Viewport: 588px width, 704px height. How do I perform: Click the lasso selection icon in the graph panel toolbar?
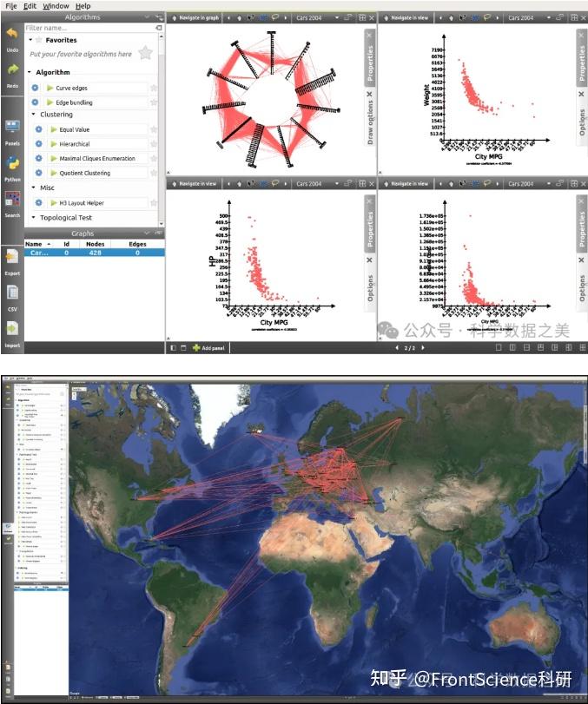[x=275, y=18]
